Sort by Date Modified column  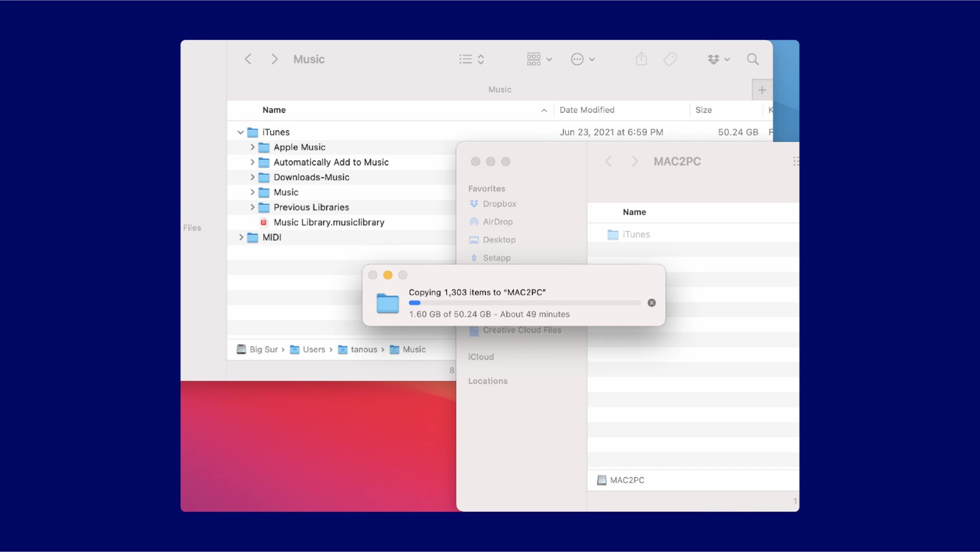587,110
